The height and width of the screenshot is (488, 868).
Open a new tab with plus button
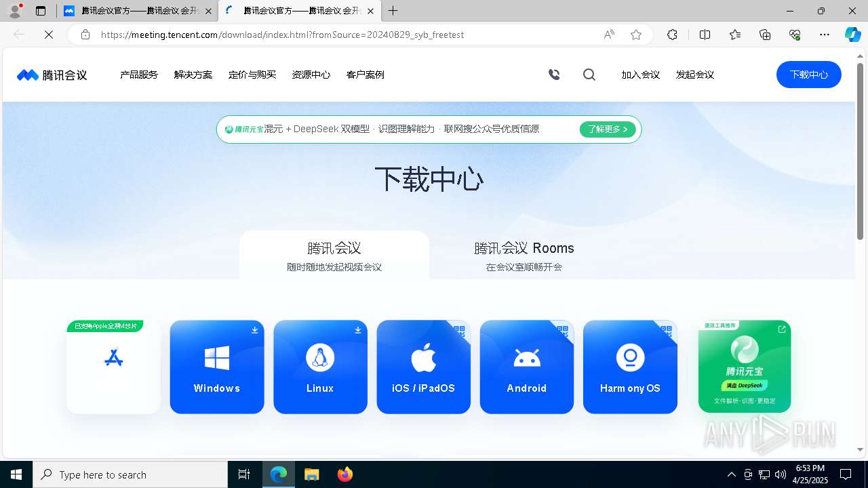[393, 11]
